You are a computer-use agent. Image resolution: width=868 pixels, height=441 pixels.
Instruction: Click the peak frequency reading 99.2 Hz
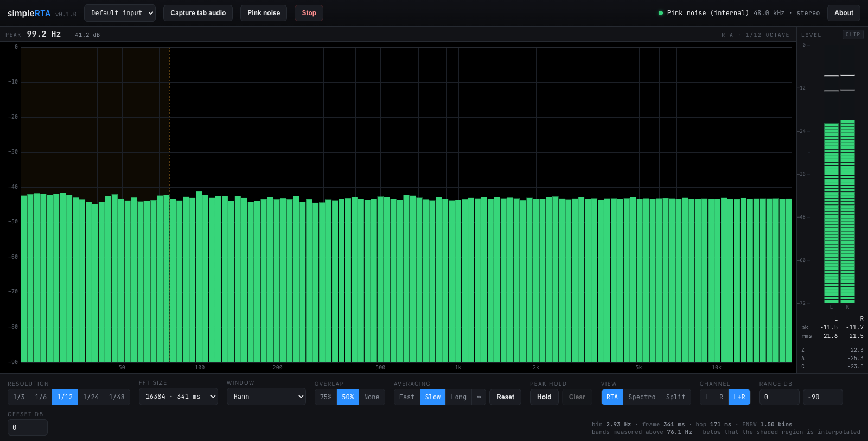[44, 34]
